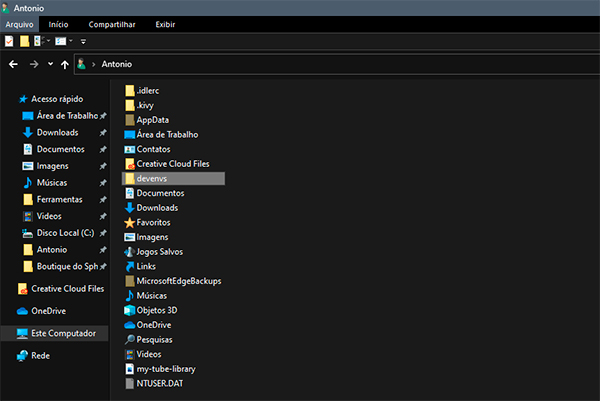
Task: Select Acesso rápido in the navigation pane
Action: click(57, 99)
